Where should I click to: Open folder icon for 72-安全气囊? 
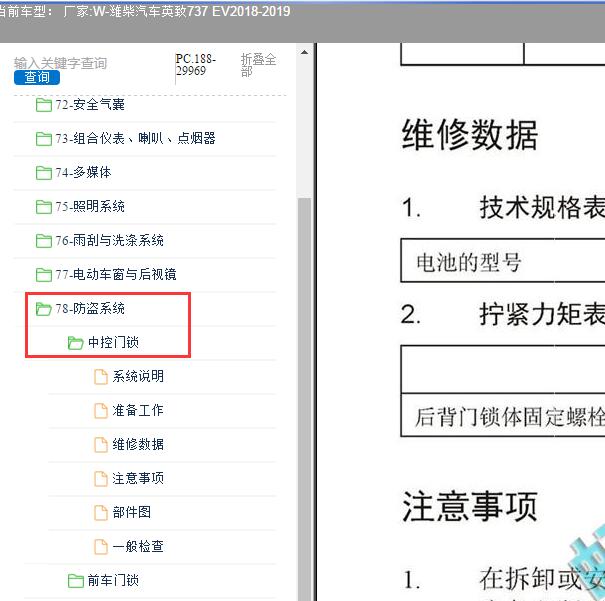click(44, 105)
